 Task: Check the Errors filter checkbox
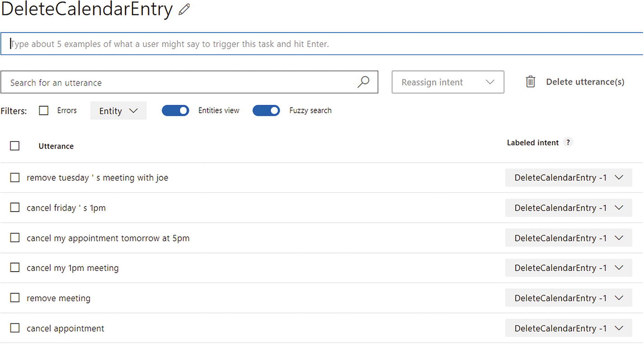click(x=44, y=110)
